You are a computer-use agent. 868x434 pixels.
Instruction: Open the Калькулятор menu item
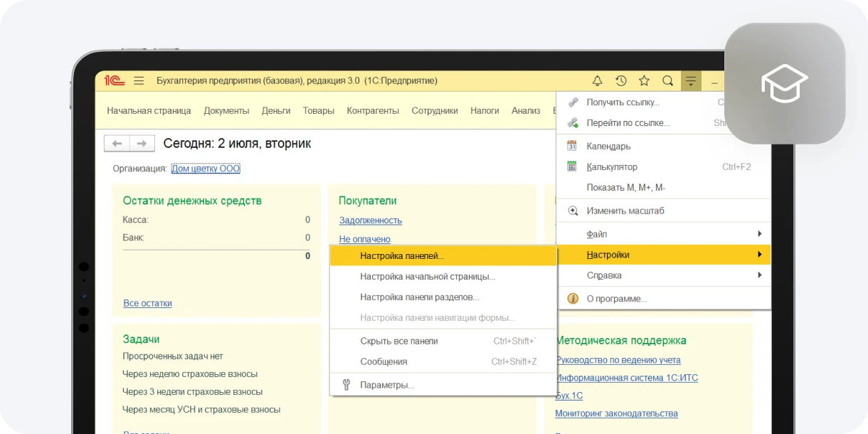click(x=612, y=167)
